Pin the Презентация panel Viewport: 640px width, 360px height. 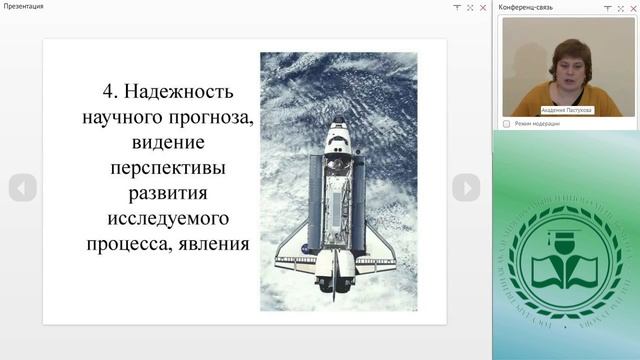coord(457,8)
